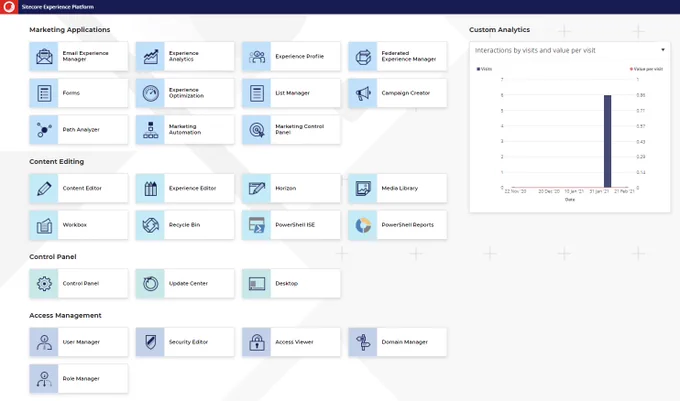Image resolution: width=680 pixels, height=401 pixels.
Task: Click the 'Access Management' section heading
Action: click(65, 315)
